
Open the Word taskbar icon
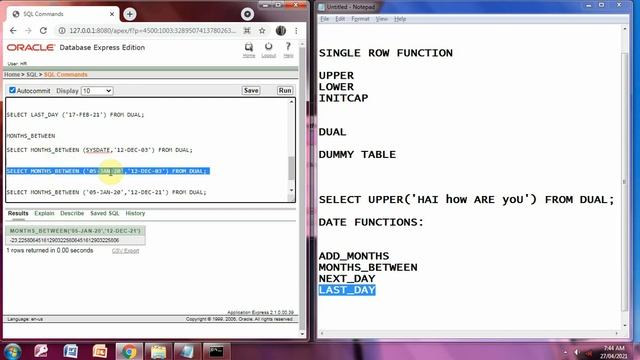(x=71, y=351)
